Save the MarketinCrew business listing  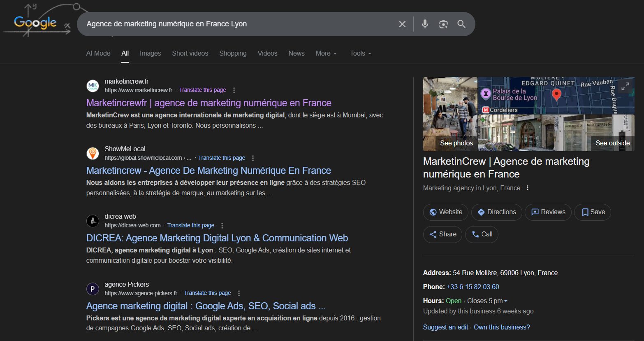[x=593, y=212]
